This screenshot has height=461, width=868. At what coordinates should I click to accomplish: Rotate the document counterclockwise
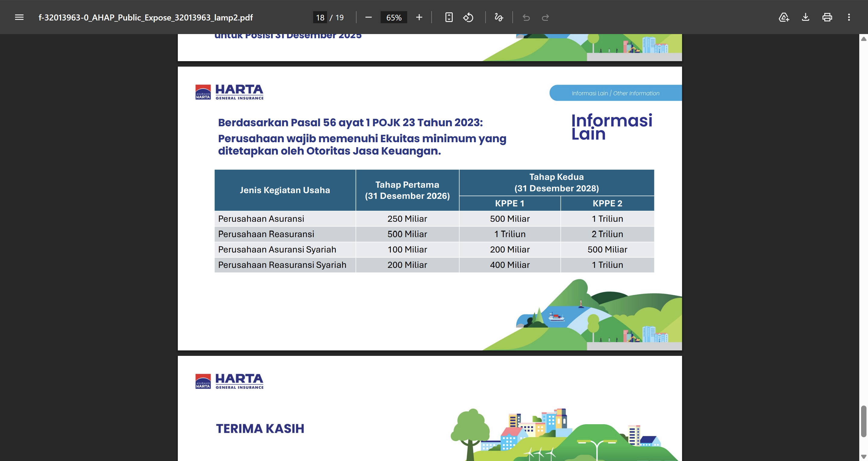point(468,17)
